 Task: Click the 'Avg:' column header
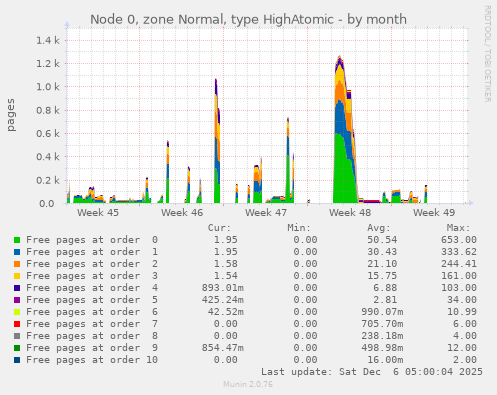click(379, 228)
